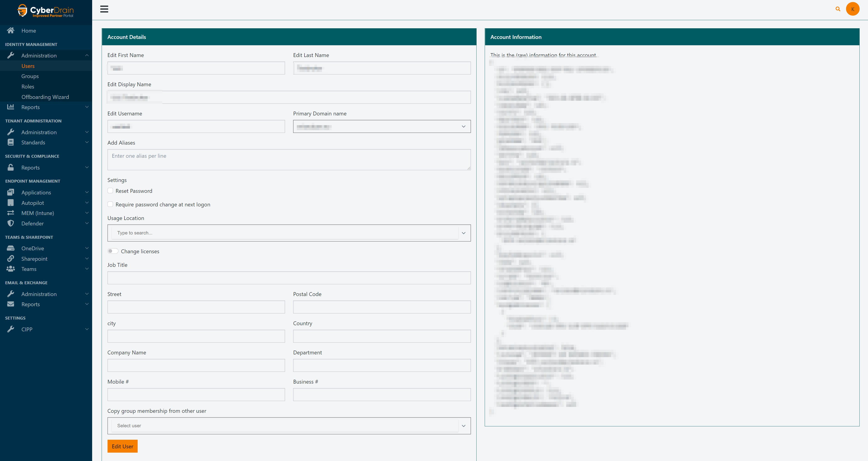Open the Offboarding Wizard menu item
Screen dimensions: 868x461
(45, 97)
